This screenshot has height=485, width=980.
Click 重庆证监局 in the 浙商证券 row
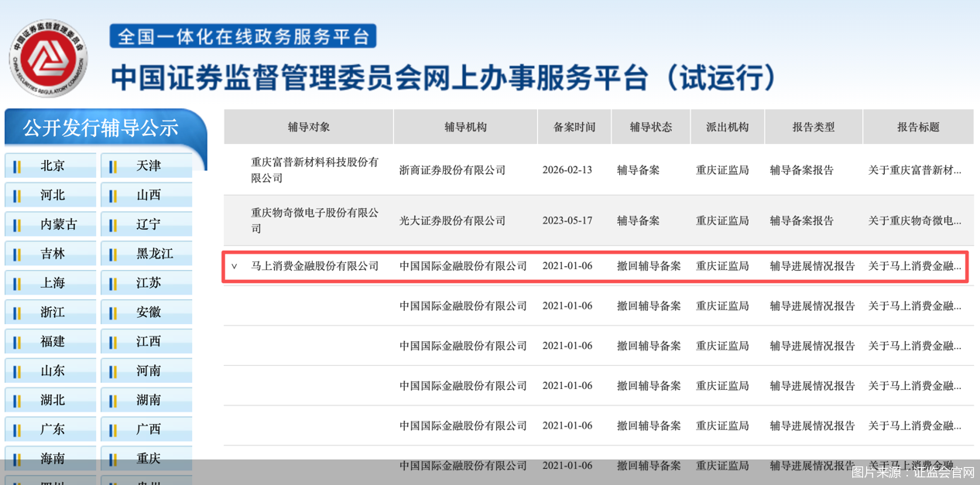[722, 170]
